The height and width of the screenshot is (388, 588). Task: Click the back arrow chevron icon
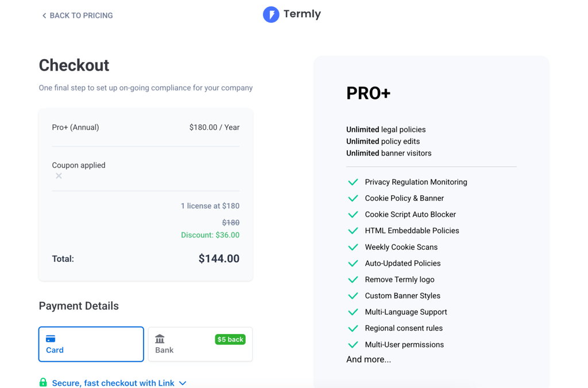44,15
